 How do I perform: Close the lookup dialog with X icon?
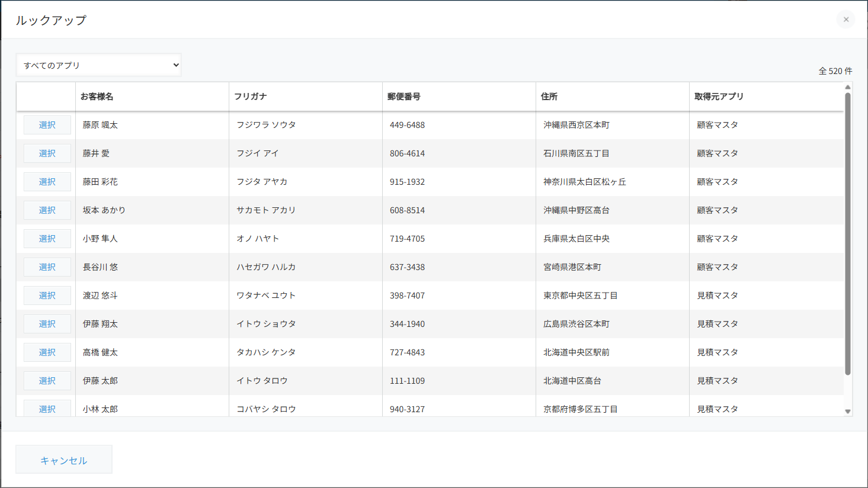[845, 20]
